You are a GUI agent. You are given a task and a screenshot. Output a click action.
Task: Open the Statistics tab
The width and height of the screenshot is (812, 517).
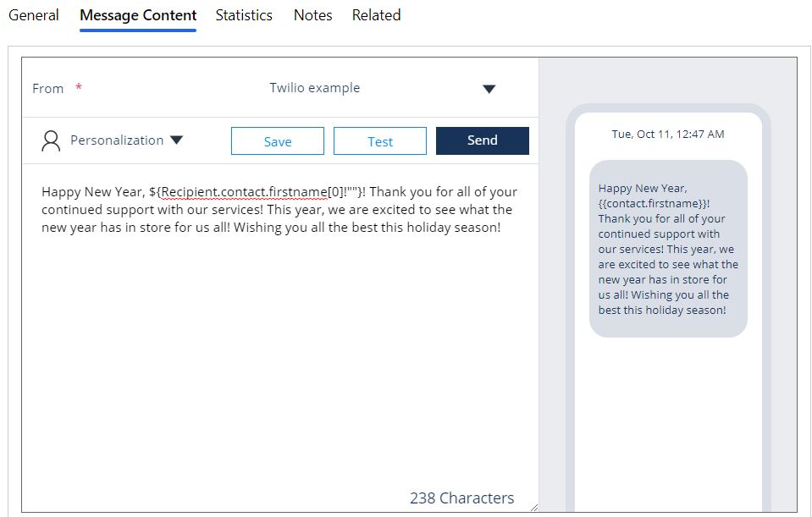point(244,15)
